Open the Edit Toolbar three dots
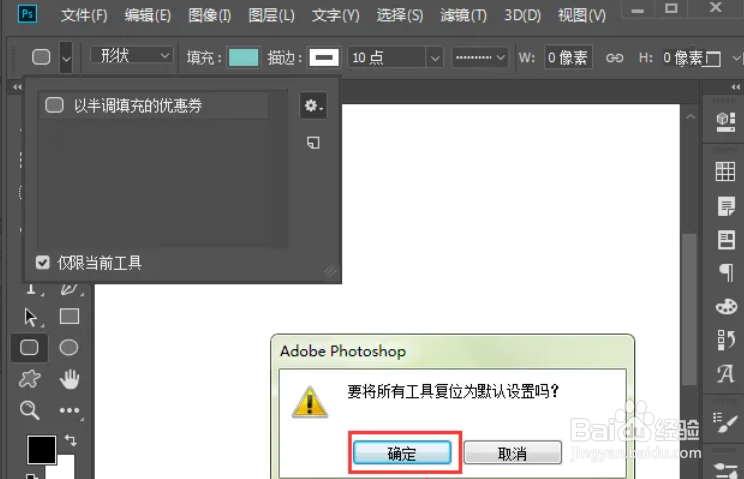 click(69, 410)
